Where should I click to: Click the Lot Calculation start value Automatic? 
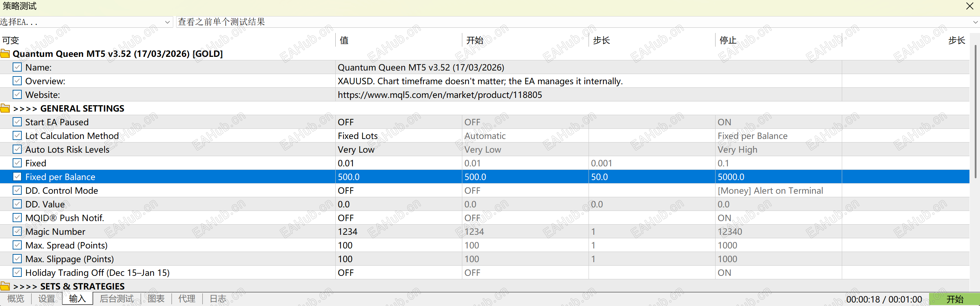click(525, 136)
